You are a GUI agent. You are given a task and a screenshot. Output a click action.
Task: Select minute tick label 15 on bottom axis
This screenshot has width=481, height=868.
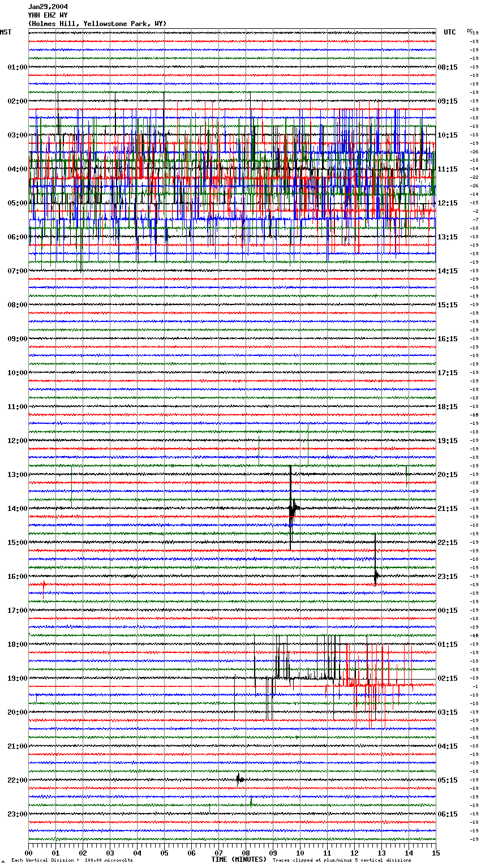click(436, 853)
